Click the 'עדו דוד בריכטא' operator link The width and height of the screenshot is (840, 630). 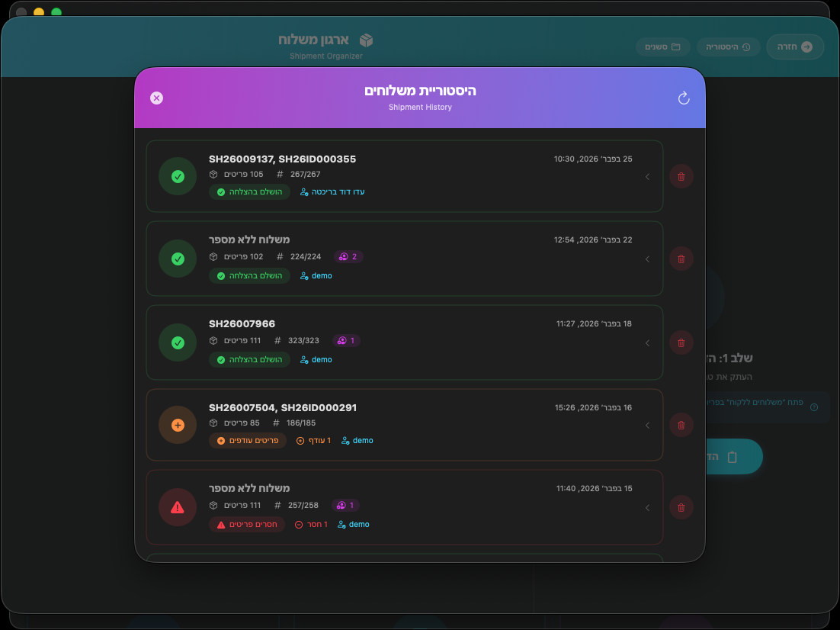pyautogui.click(x=332, y=191)
